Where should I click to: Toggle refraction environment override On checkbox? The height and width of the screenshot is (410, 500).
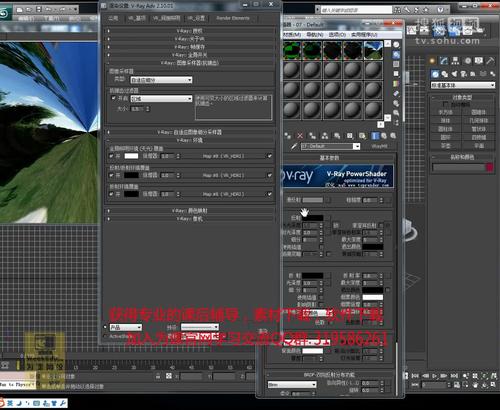[x=112, y=194]
